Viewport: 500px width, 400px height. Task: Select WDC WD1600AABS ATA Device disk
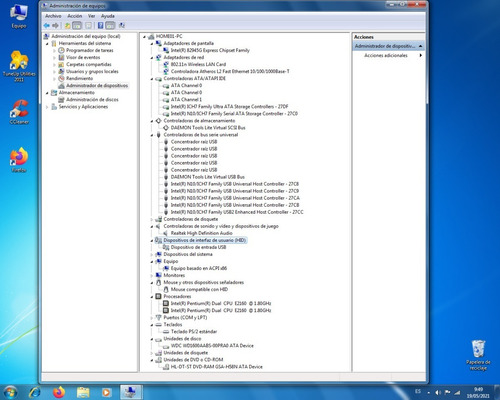212,346
